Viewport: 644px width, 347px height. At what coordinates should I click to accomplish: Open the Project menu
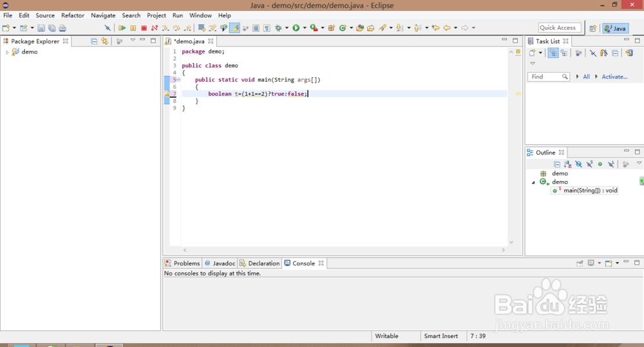[156, 15]
